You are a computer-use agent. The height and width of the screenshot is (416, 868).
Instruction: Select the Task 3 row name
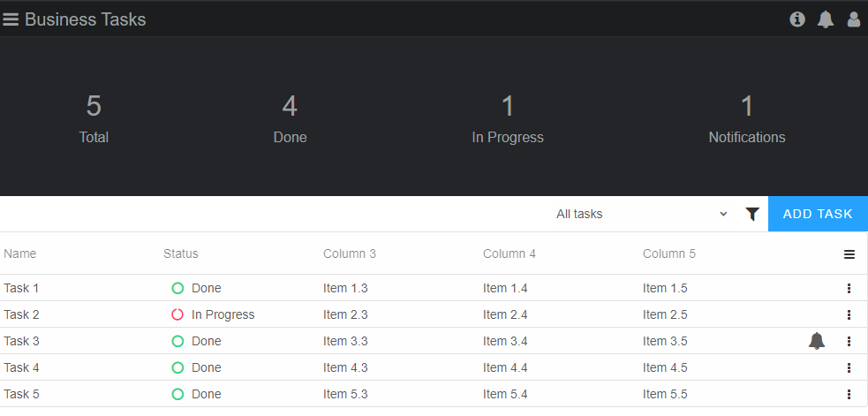pos(21,341)
